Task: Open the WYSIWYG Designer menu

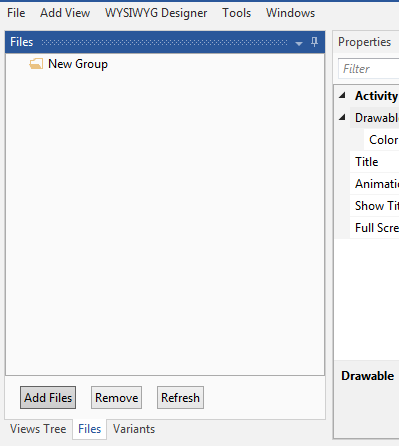Action: 156,13
